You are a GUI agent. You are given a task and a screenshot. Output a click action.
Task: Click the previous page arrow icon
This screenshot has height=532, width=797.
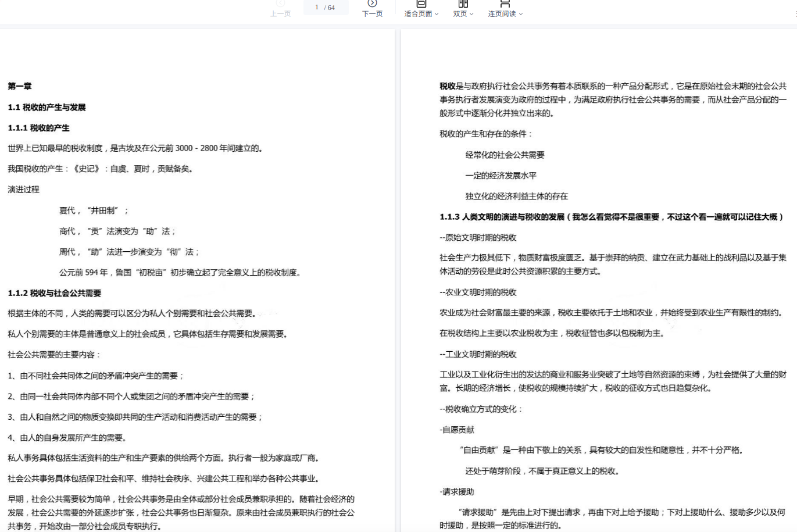pos(280,3)
